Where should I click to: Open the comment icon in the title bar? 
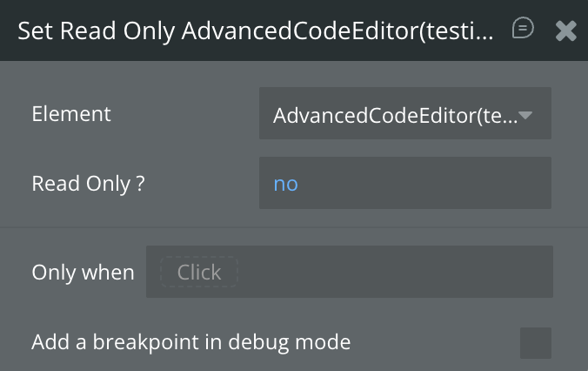[x=523, y=29]
